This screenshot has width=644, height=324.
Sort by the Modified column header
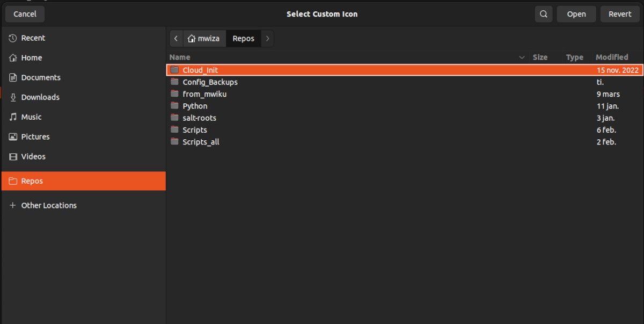click(612, 57)
